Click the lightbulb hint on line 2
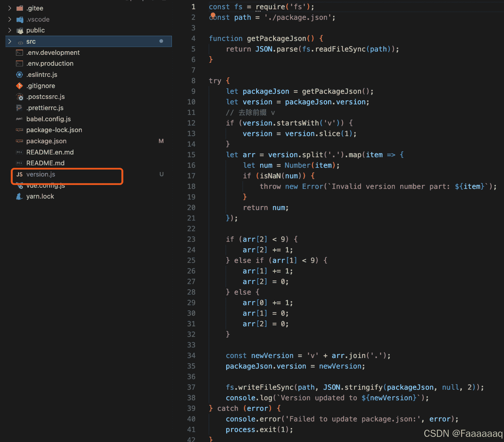Image resolution: width=504 pixels, height=442 pixels. (x=213, y=15)
